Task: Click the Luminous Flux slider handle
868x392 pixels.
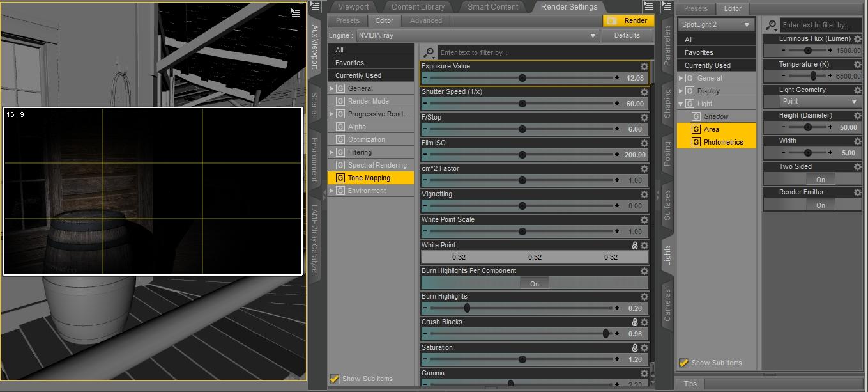Action: 808,50
